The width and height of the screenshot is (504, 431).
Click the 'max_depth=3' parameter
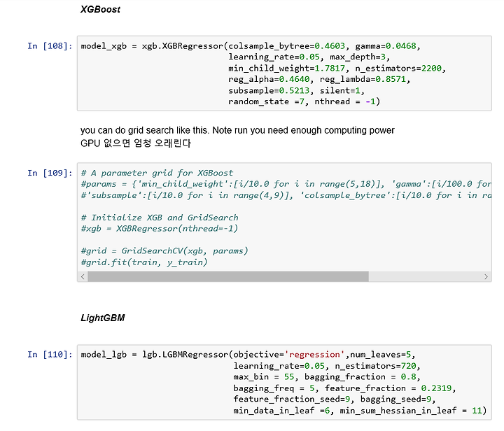(x=358, y=57)
